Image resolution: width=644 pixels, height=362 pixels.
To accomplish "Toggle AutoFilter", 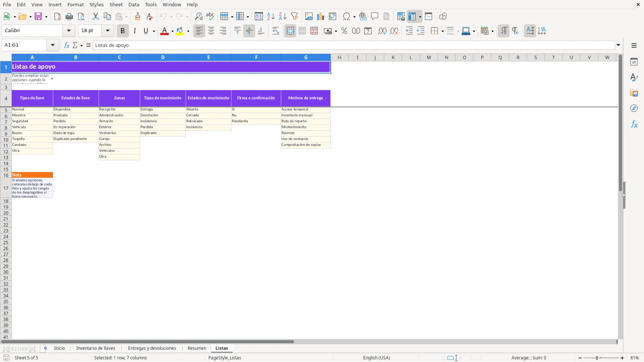I will click(x=295, y=16).
